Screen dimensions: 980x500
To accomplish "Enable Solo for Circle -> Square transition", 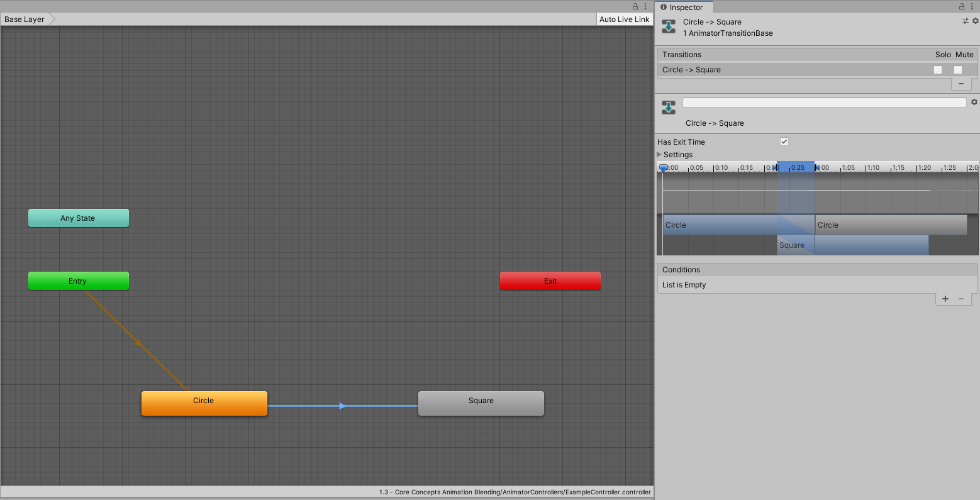I will 938,70.
